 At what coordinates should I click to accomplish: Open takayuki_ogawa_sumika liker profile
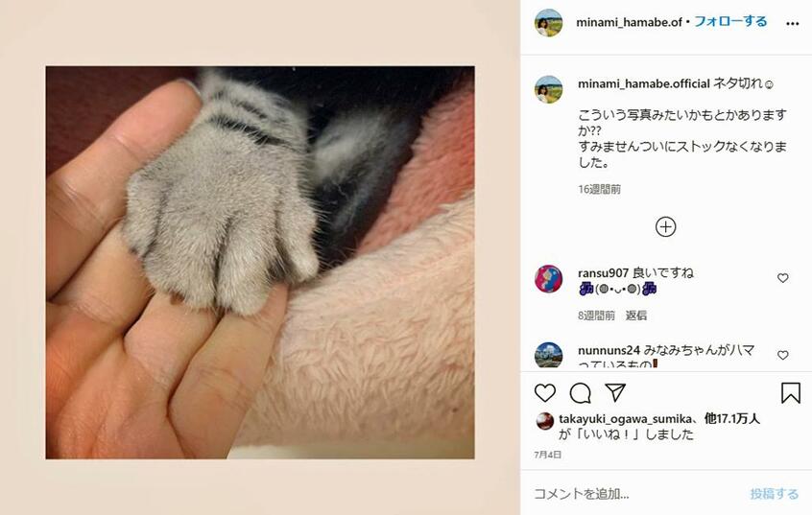[625, 419]
